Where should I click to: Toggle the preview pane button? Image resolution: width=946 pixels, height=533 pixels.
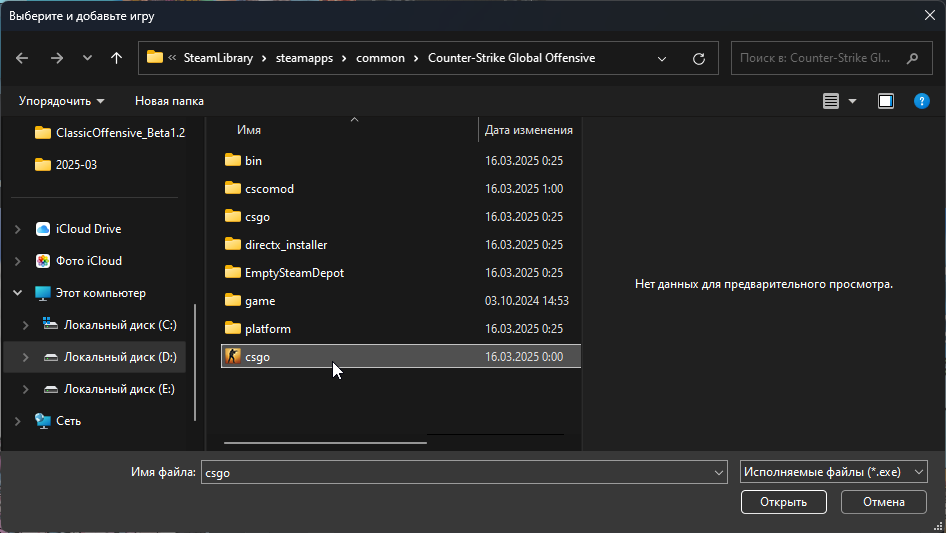coord(885,101)
